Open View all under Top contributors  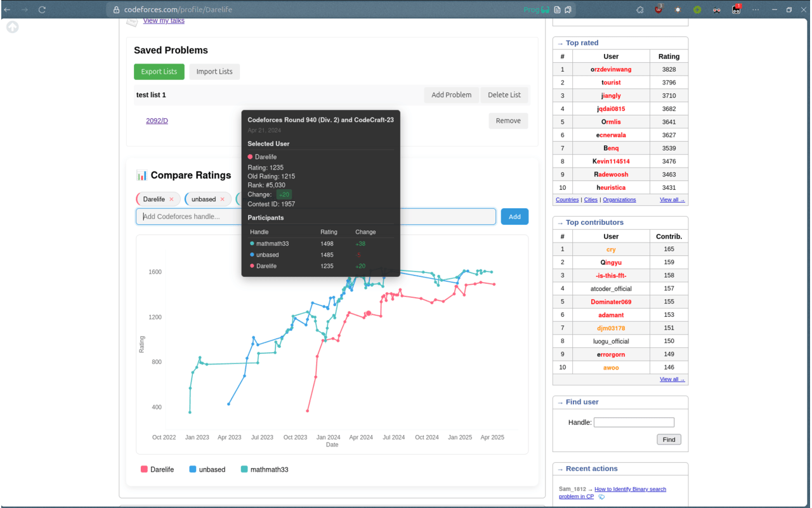click(672, 378)
